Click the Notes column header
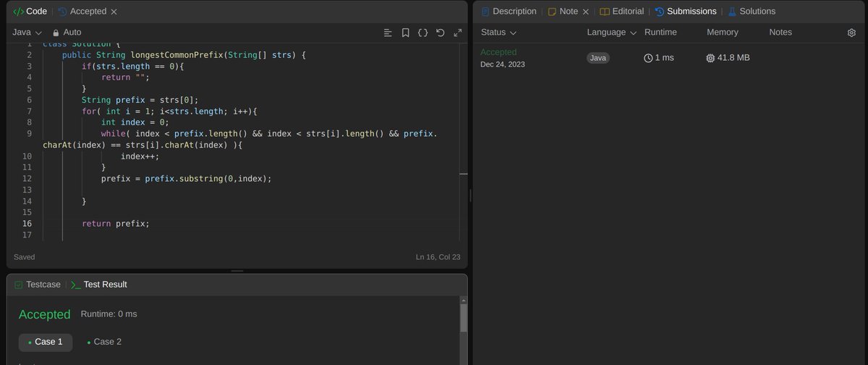 pos(780,33)
